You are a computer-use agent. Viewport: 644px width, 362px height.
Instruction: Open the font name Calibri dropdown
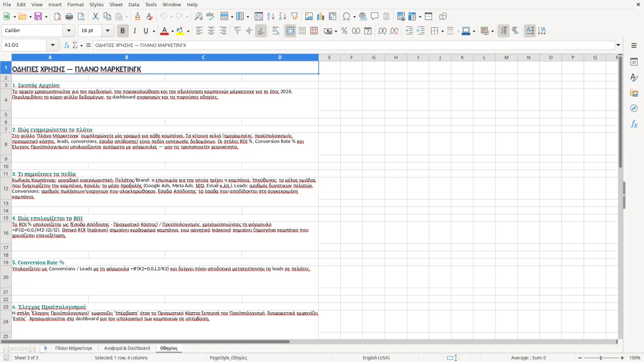68,31
